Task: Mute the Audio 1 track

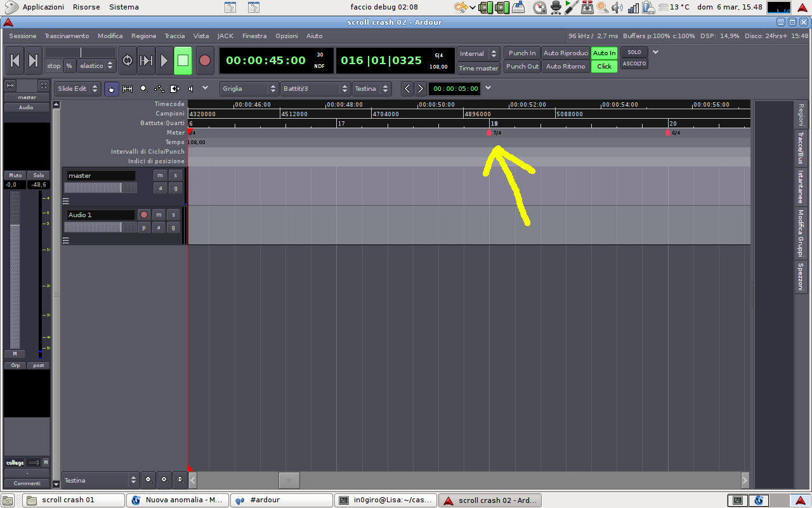Action: pos(159,215)
